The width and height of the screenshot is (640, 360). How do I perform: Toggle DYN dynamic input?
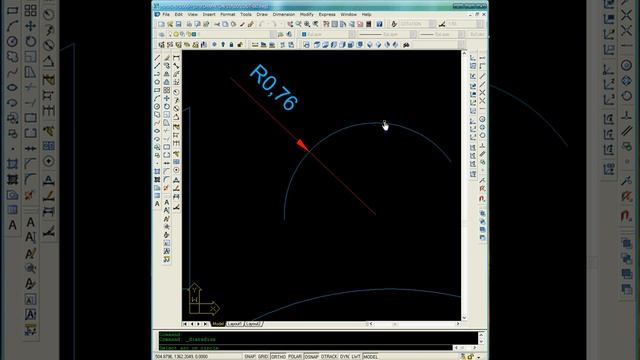[344, 356]
